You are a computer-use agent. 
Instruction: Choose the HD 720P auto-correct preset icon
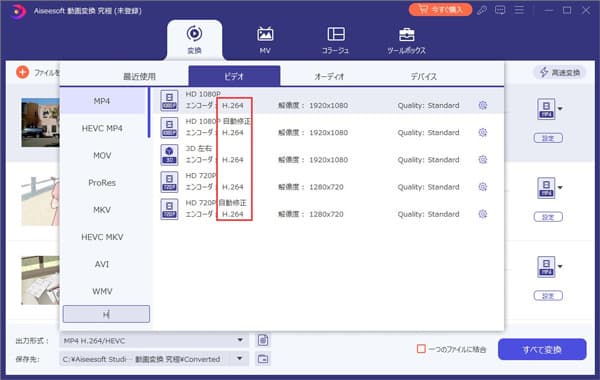169,209
